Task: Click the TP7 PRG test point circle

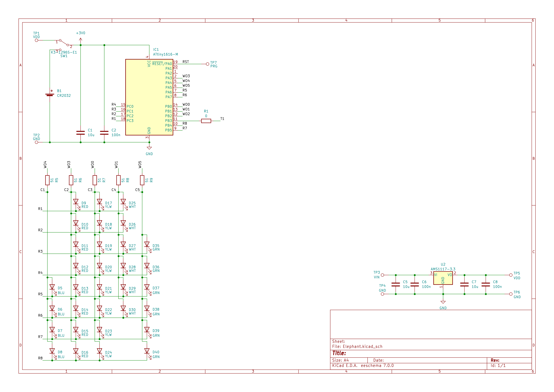Action: coord(208,64)
